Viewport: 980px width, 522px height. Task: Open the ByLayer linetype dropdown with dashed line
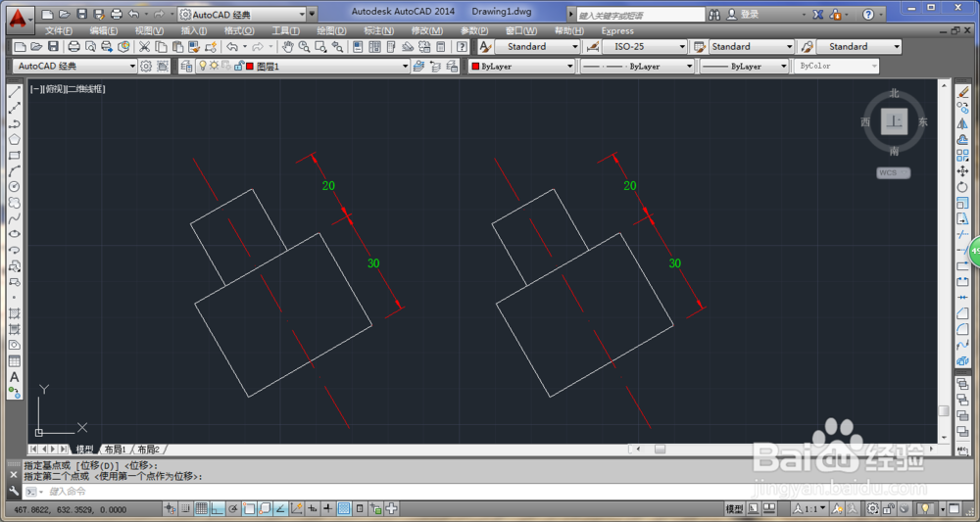click(x=638, y=67)
